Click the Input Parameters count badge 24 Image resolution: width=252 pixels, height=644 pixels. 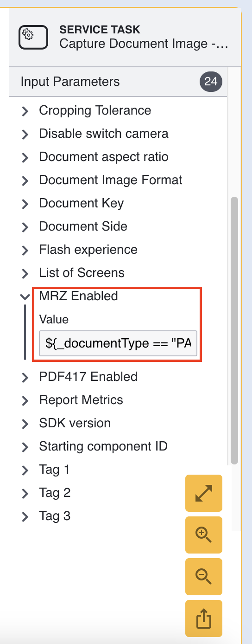tap(211, 82)
